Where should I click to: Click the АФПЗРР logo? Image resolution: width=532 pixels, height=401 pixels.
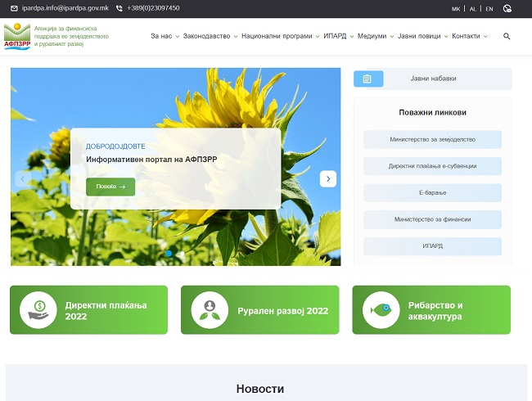coord(17,37)
